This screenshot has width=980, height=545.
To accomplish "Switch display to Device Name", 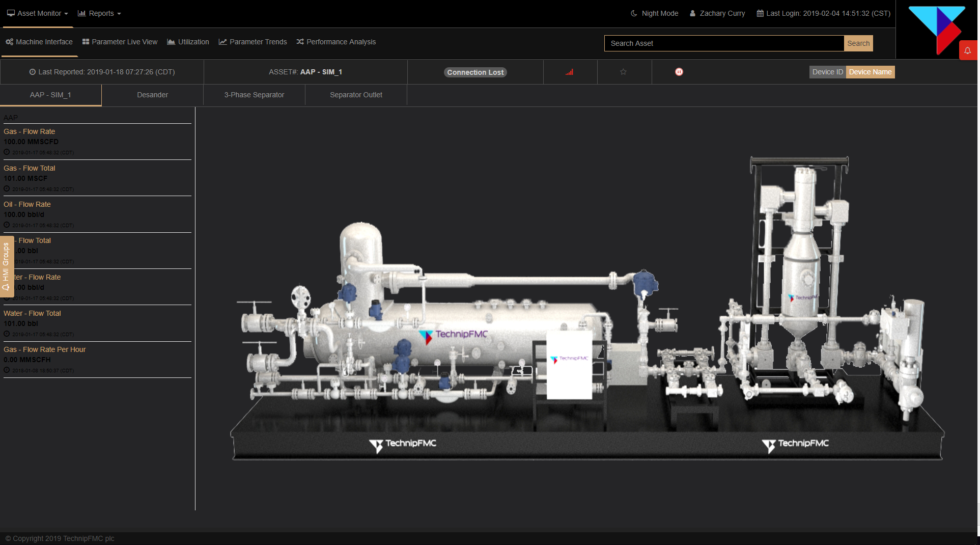I will [871, 72].
